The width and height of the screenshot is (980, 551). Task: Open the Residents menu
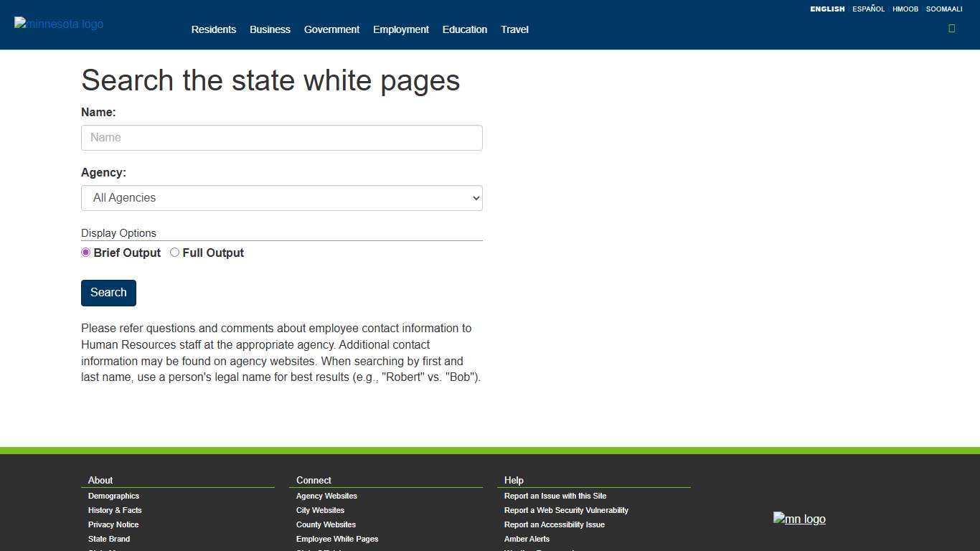click(x=213, y=29)
